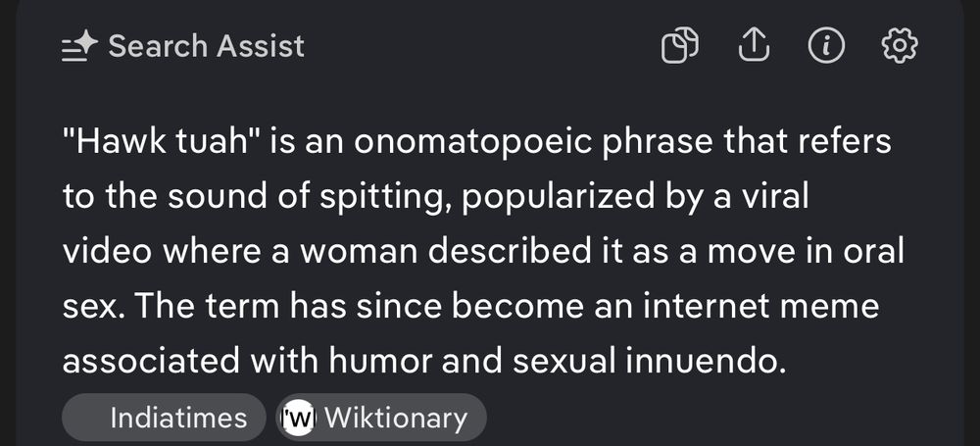Open Search Assist settings gear

[x=900, y=45]
